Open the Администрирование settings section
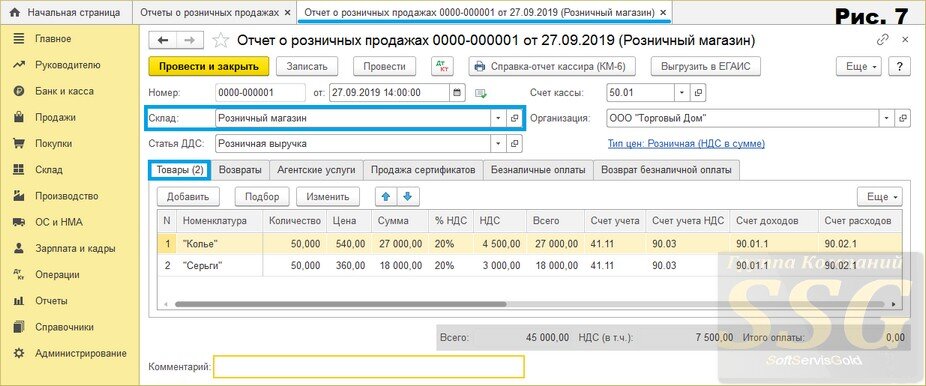 [80, 354]
